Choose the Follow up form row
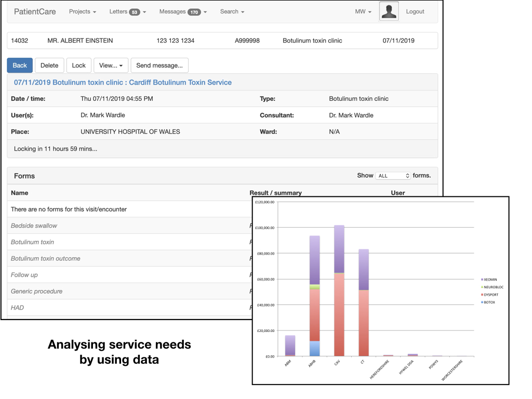532x399 pixels. [24, 275]
